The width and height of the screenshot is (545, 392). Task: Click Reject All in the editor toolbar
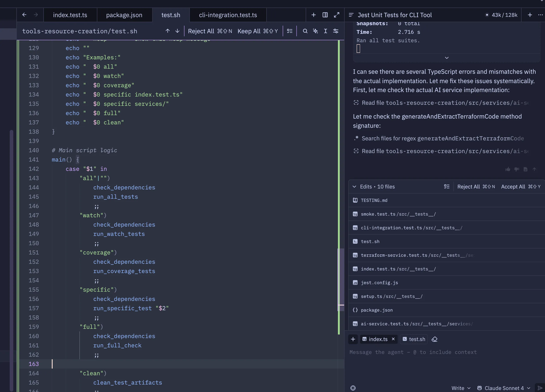point(210,31)
